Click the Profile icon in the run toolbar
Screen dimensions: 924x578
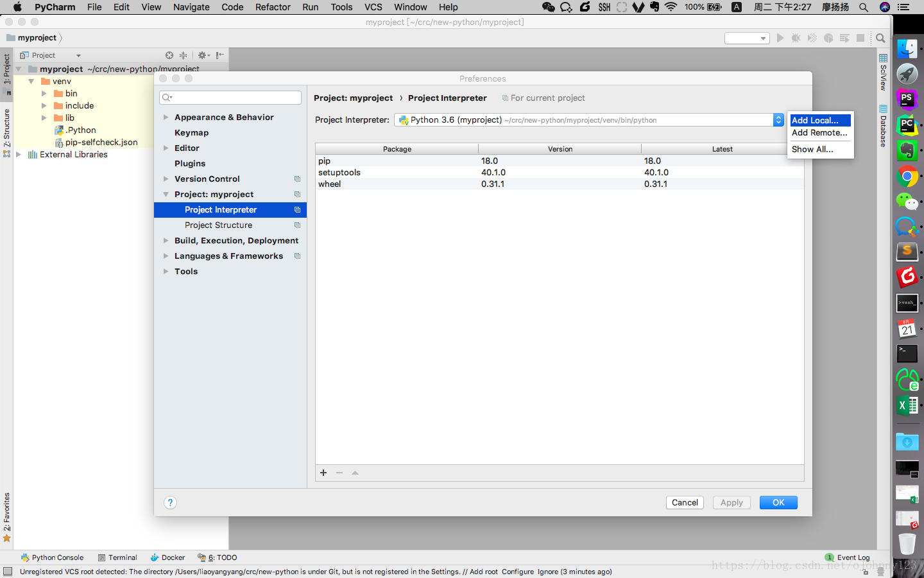click(828, 38)
